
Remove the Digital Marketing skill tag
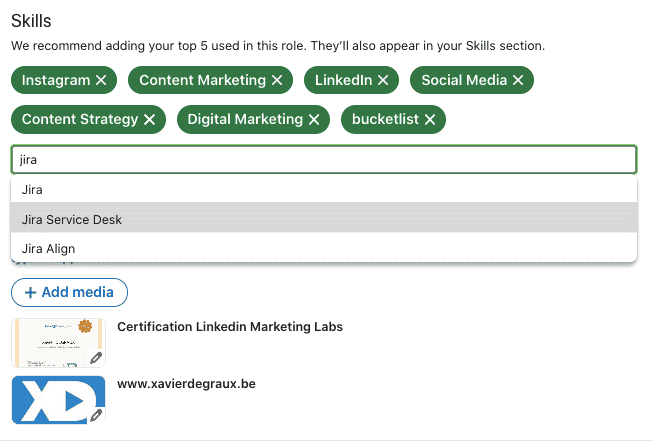pyautogui.click(x=314, y=120)
